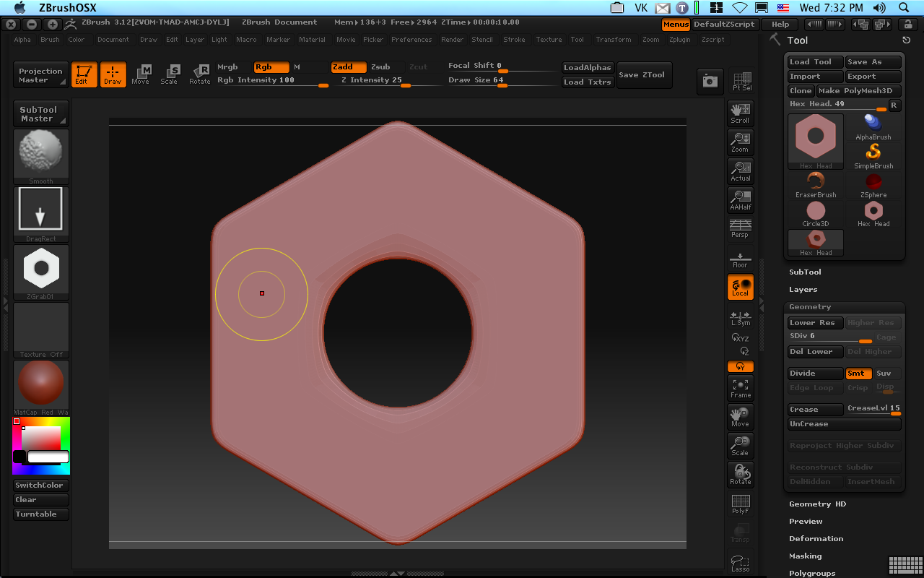Select the Edit mode button

click(x=84, y=74)
